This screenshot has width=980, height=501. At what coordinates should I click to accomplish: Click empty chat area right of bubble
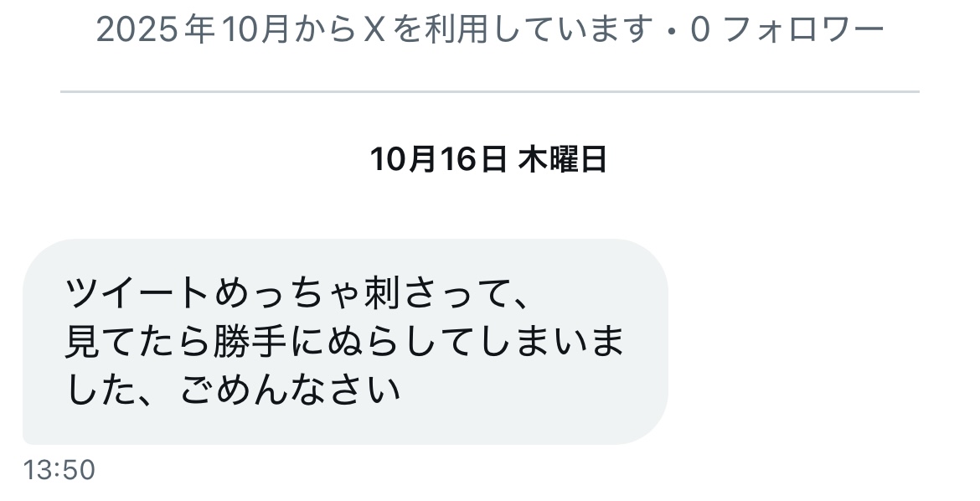818,342
